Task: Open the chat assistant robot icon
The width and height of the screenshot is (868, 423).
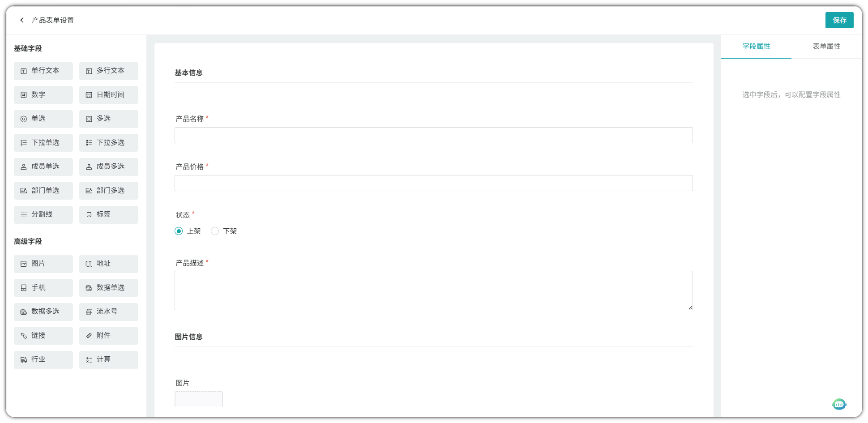Action: click(839, 404)
